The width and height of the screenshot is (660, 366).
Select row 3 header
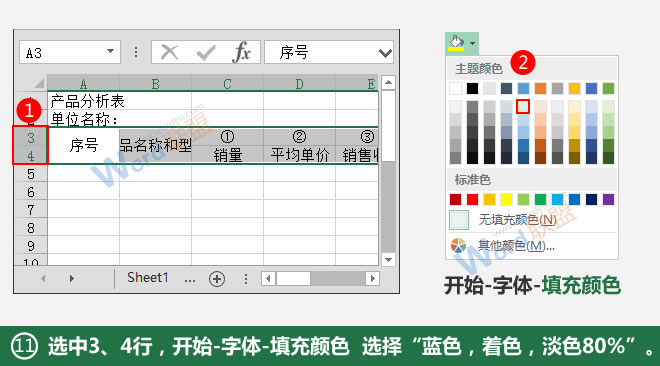[x=31, y=137]
